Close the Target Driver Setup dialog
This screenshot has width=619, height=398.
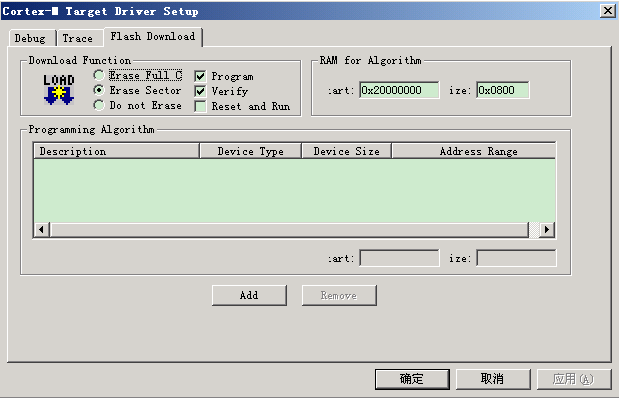[x=608, y=11]
